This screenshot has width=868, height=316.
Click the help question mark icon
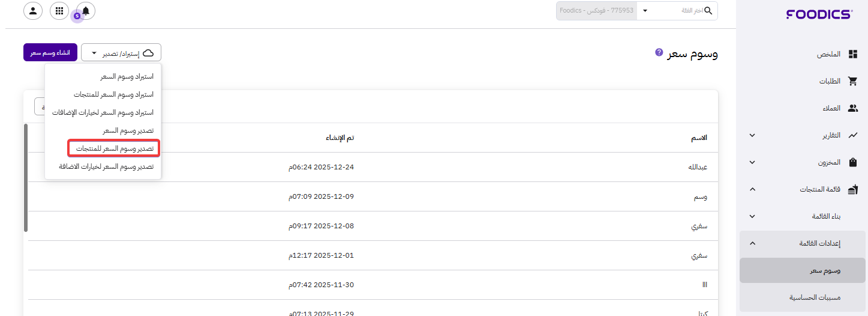659,53
